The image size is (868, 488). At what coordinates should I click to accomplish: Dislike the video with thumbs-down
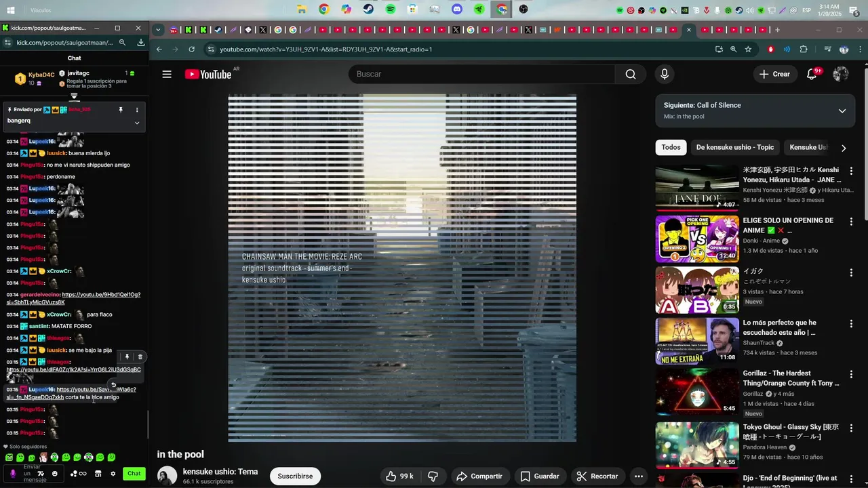coord(433,476)
